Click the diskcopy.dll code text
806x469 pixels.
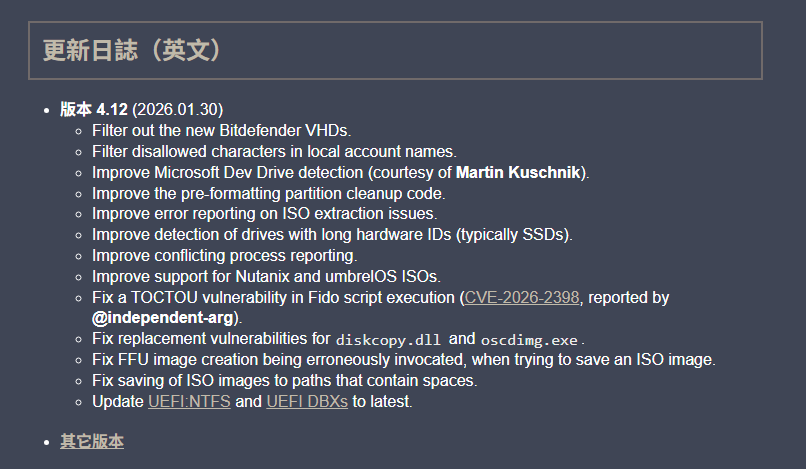pyautogui.click(x=387, y=340)
